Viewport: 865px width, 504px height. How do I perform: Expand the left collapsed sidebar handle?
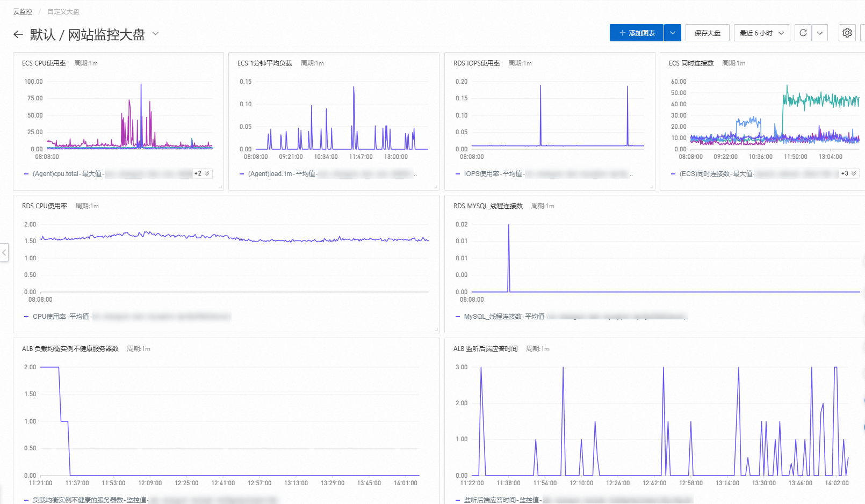coord(4,252)
